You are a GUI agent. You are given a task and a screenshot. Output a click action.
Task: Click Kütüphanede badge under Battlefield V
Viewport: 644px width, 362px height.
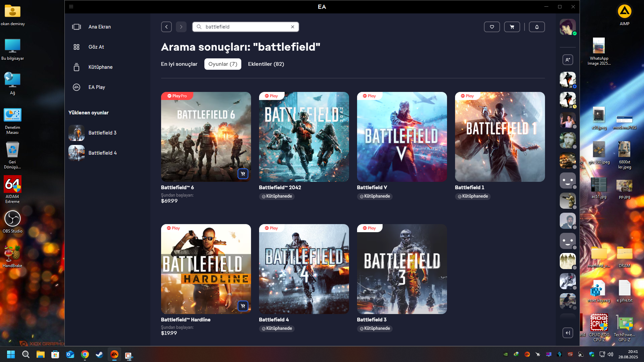click(375, 196)
